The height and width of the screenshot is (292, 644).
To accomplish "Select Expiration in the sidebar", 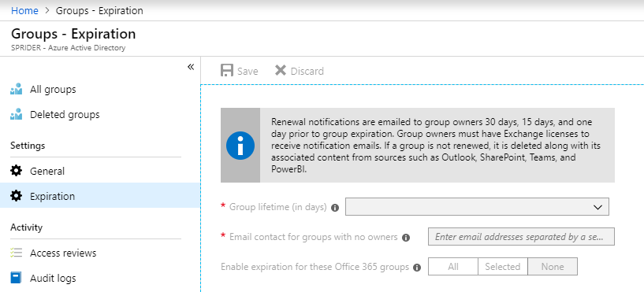I will pos(100,195).
